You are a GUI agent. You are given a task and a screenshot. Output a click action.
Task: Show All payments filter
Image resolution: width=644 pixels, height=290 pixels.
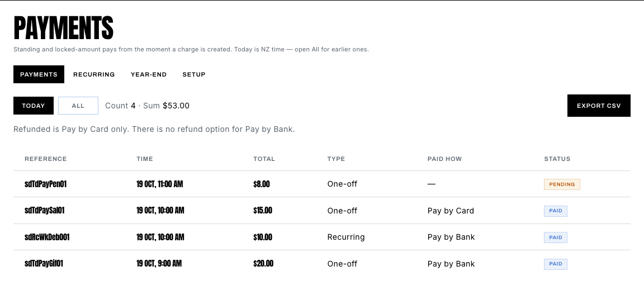tap(78, 106)
